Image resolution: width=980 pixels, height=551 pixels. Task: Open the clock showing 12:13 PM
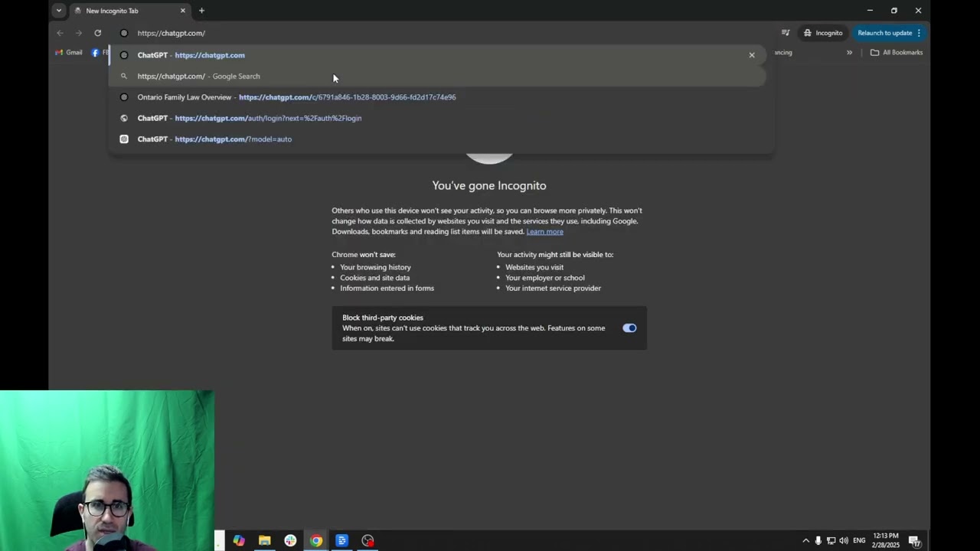(x=886, y=540)
